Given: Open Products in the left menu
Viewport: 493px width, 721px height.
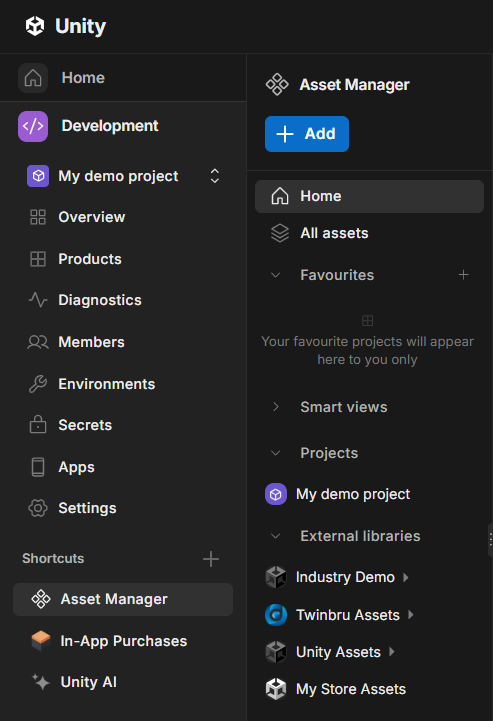Looking at the screenshot, I should [90, 259].
